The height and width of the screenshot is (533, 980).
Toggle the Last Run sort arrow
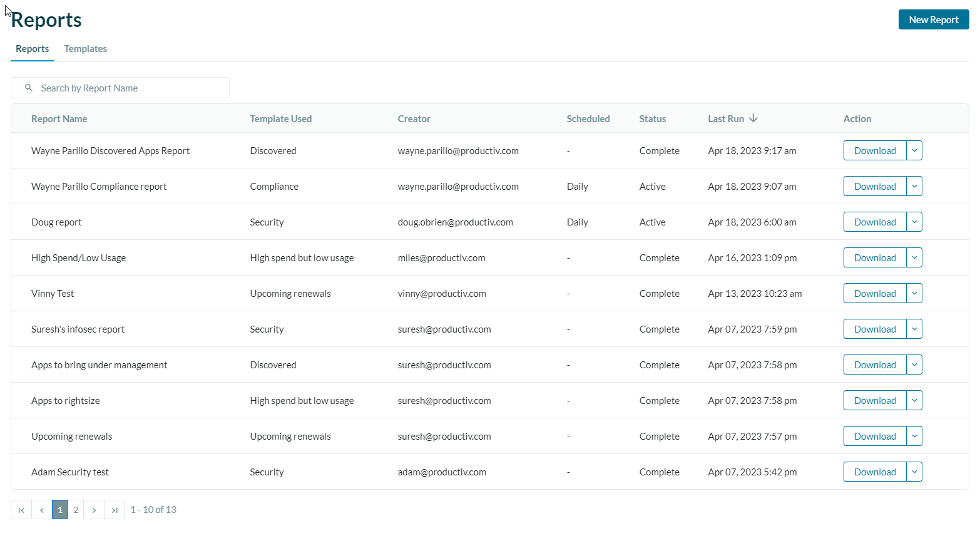(x=753, y=118)
